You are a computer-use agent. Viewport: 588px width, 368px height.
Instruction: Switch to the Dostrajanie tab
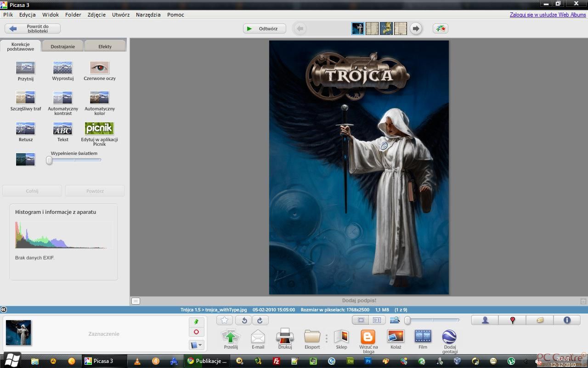pyautogui.click(x=63, y=46)
